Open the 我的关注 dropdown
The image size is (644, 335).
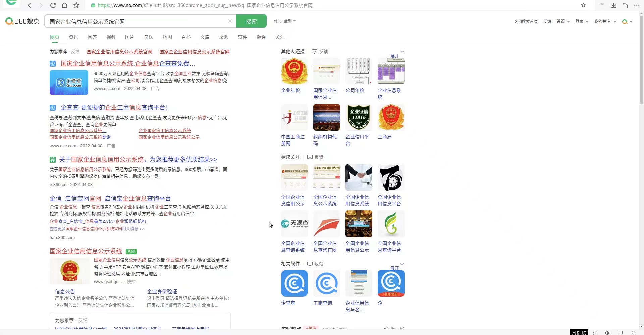click(x=605, y=21)
